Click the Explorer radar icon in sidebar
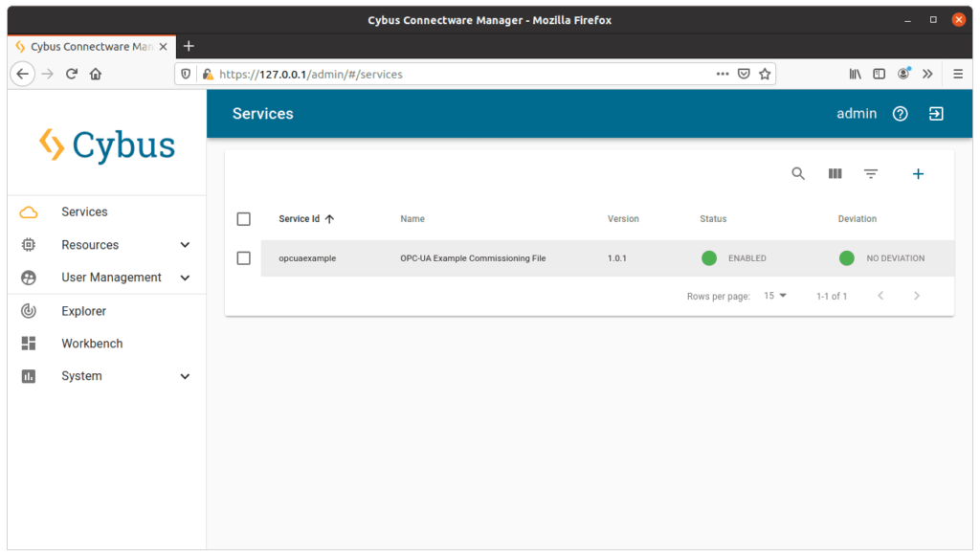The image size is (980, 557). tap(29, 311)
